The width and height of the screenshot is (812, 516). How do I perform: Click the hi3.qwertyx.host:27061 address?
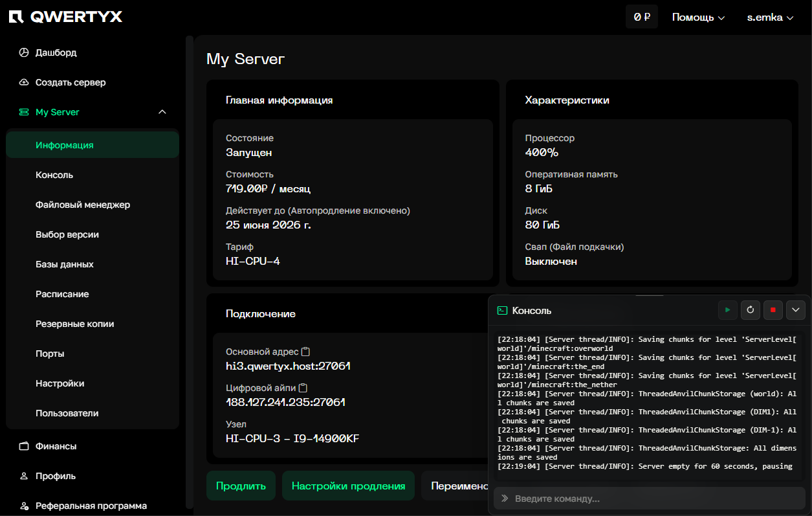click(288, 366)
